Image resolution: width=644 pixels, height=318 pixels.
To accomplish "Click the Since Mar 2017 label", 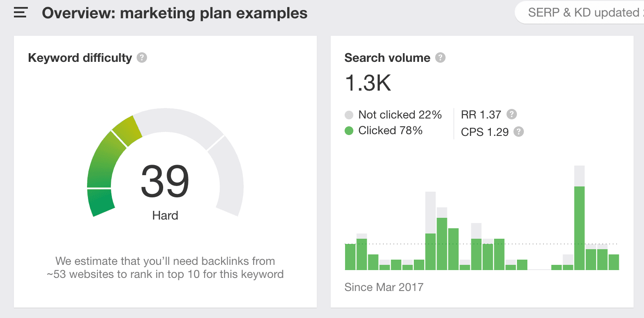I will 383,287.
